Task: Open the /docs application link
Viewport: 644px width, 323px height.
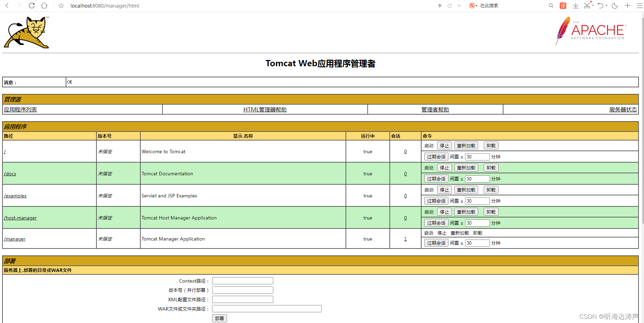Action: click(10, 174)
